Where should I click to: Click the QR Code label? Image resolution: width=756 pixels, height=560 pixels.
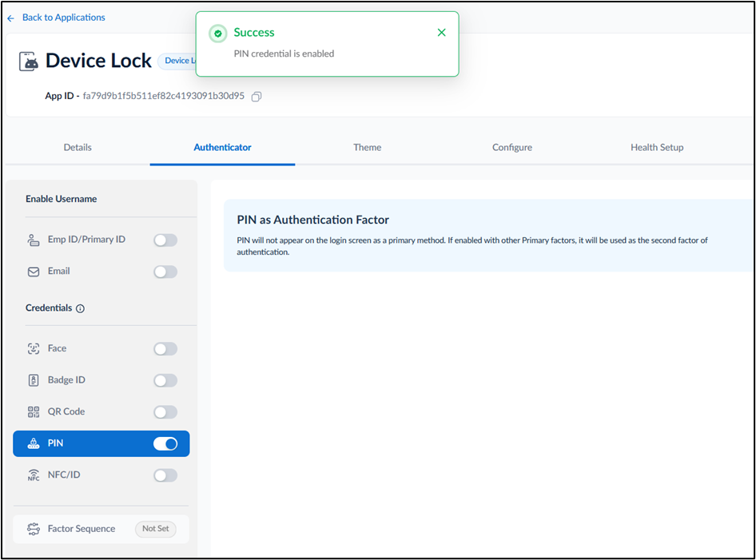click(x=66, y=411)
